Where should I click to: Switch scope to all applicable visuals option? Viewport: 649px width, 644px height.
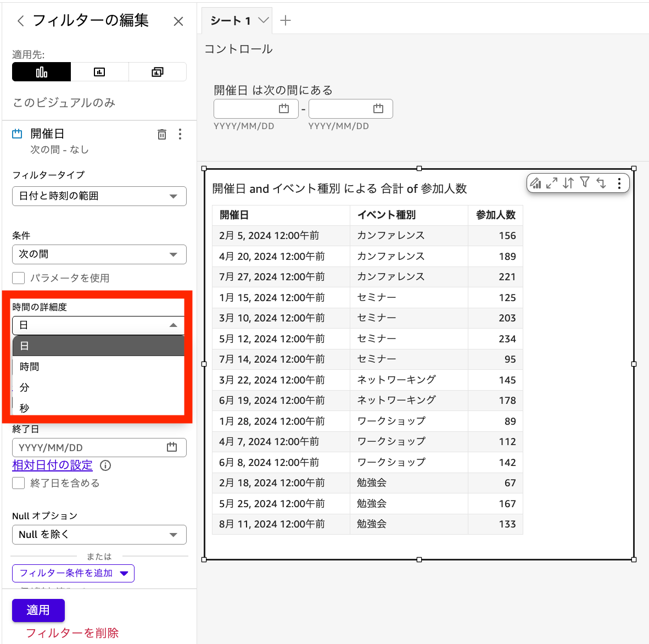158,71
